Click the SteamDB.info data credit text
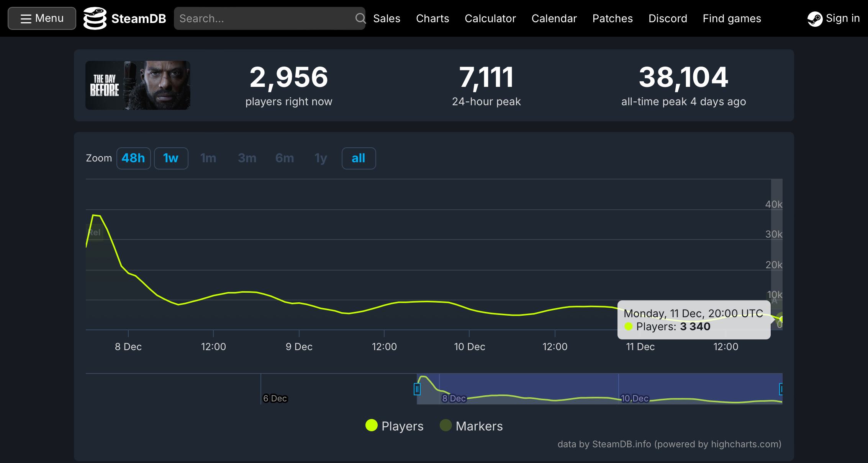 tap(670, 444)
